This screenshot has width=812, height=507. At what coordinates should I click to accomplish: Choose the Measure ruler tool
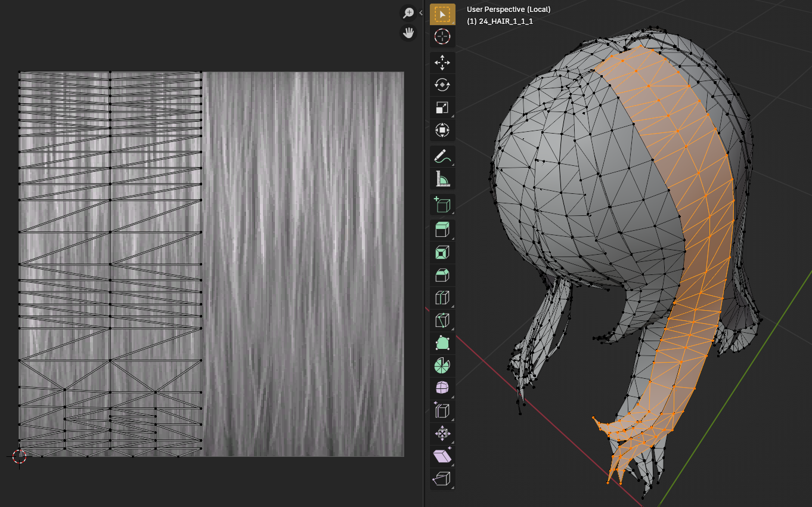click(x=442, y=179)
